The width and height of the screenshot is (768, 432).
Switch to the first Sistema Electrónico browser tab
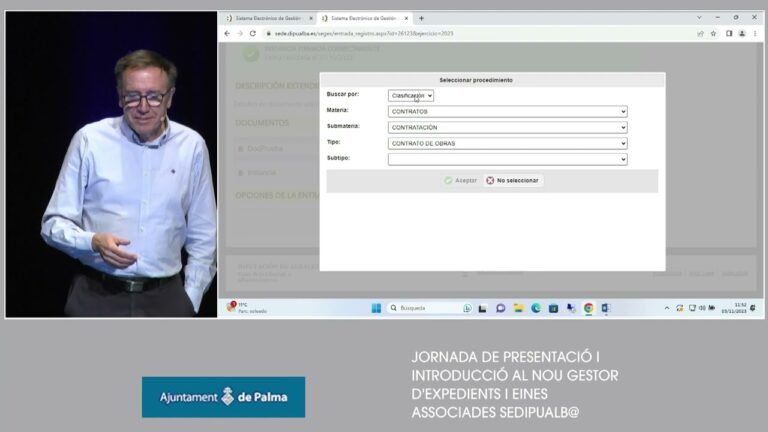point(268,18)
